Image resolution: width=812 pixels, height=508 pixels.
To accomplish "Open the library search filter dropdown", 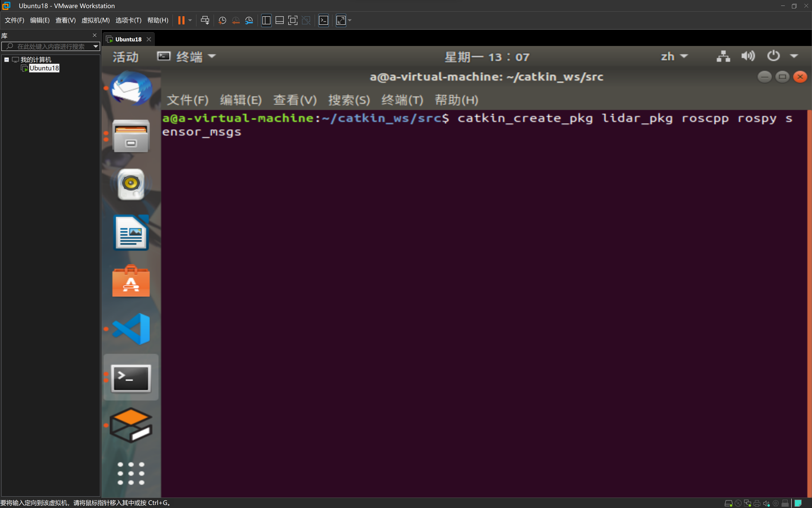I will pyautogui.click(x=96, y=46).
